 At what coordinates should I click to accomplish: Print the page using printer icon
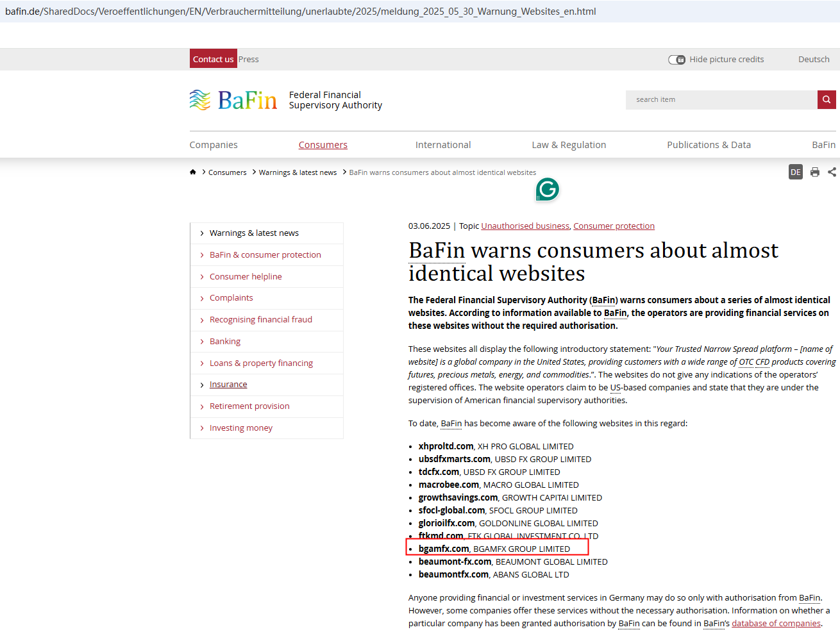(x=815, y=172)
